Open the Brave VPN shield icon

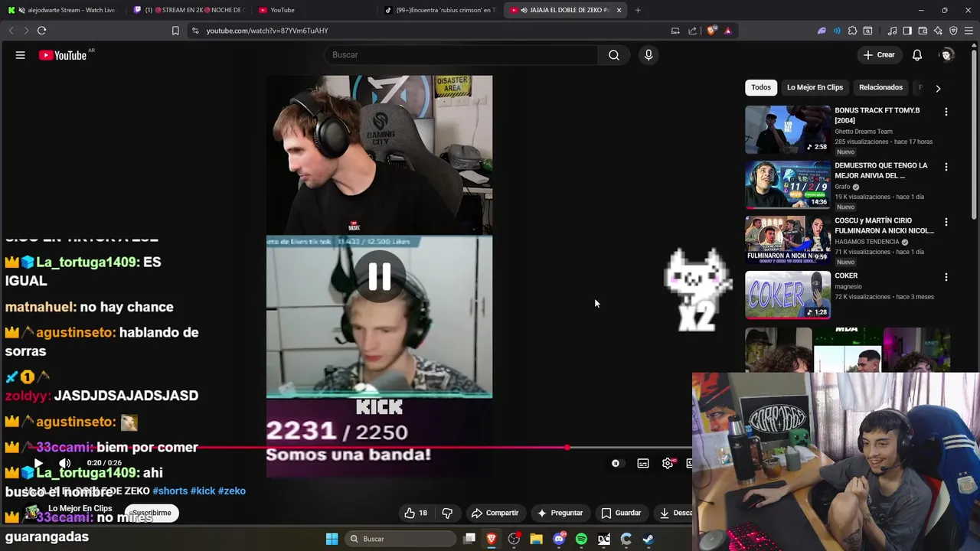pos(953,31)
